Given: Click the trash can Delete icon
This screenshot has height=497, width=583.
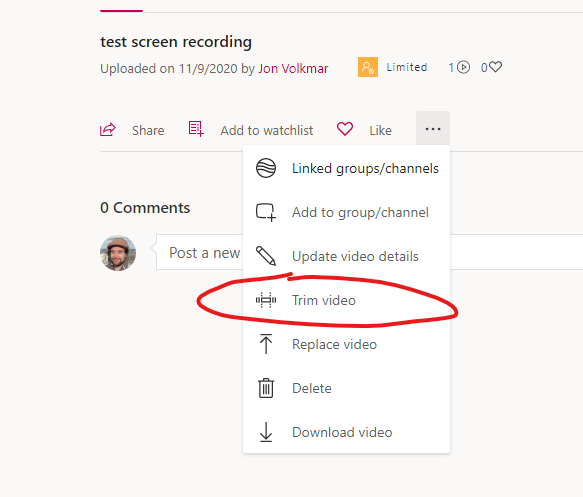Looking at the screenshot, I should 266,388.
